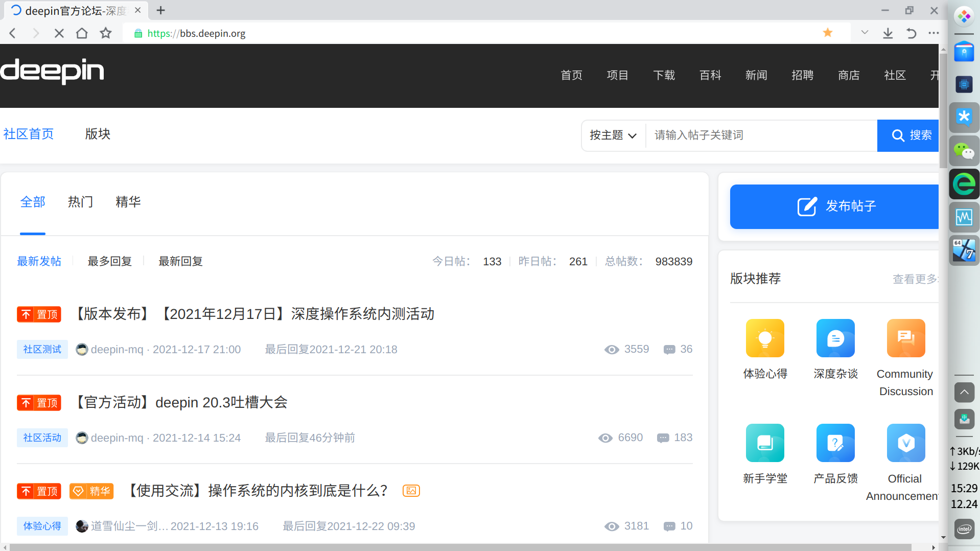Open the blue store bag dock icon
Viewport: 980px width, 551px height.
(x=964, y=51)
